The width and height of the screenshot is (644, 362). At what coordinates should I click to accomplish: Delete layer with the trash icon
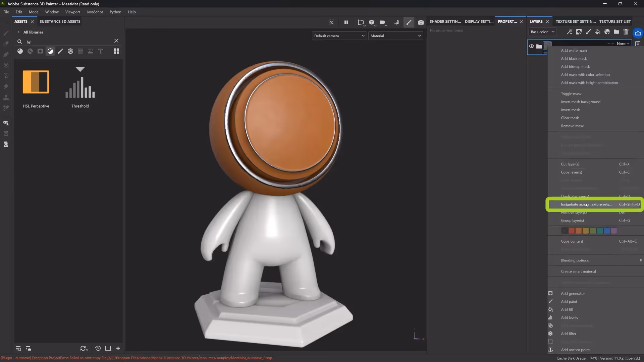pyautogui.click(x=626, y=32)
